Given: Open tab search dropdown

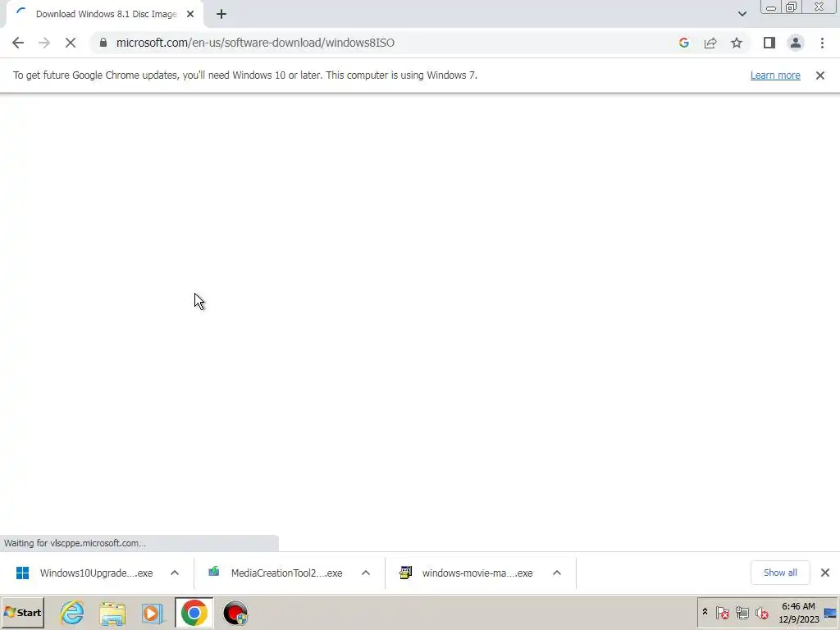Looking at the screenshot, I should pos(742,14).
